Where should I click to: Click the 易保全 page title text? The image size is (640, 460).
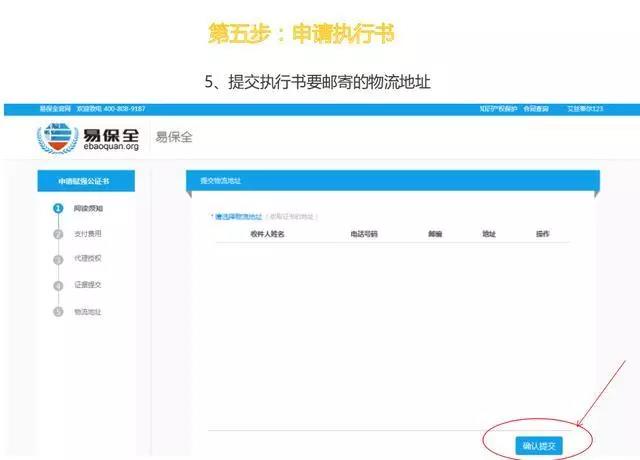click(174, 137)
